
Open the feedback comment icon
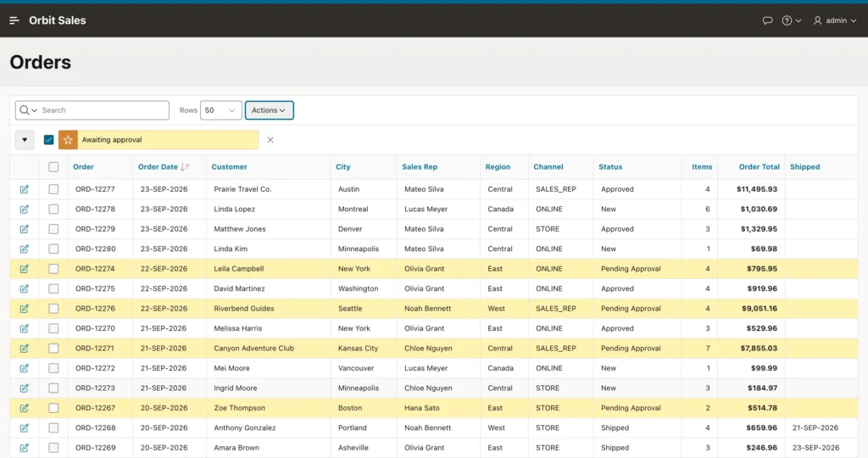click(x=767, y=20)
